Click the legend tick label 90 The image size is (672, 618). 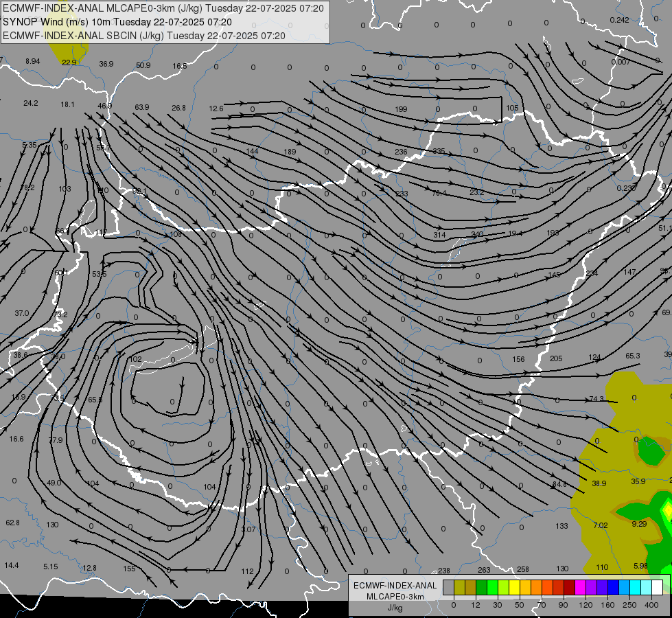[563, 605]
